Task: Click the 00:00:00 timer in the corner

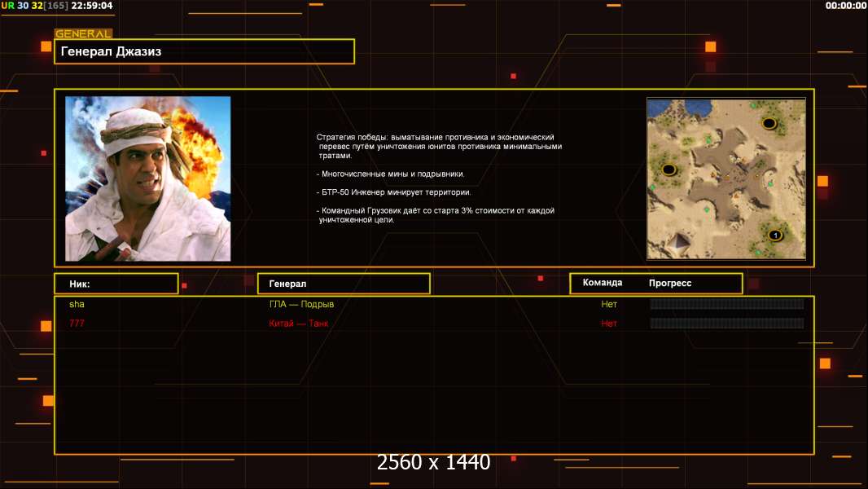Action: pos(845,6)
